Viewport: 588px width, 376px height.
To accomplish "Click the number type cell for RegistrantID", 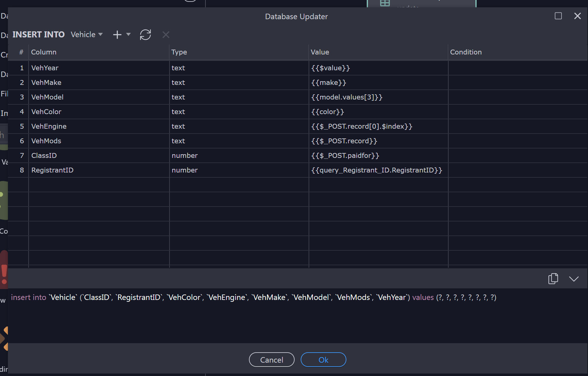I will [239, 170].
